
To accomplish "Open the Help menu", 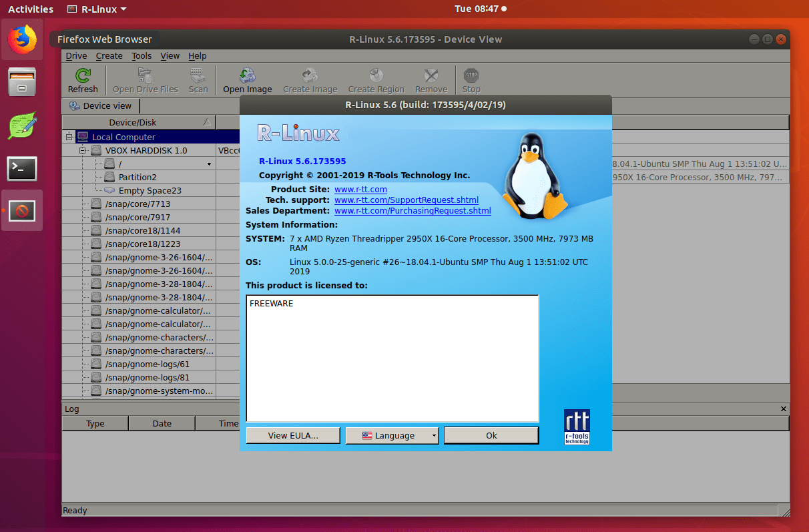I will coord(198,56).
